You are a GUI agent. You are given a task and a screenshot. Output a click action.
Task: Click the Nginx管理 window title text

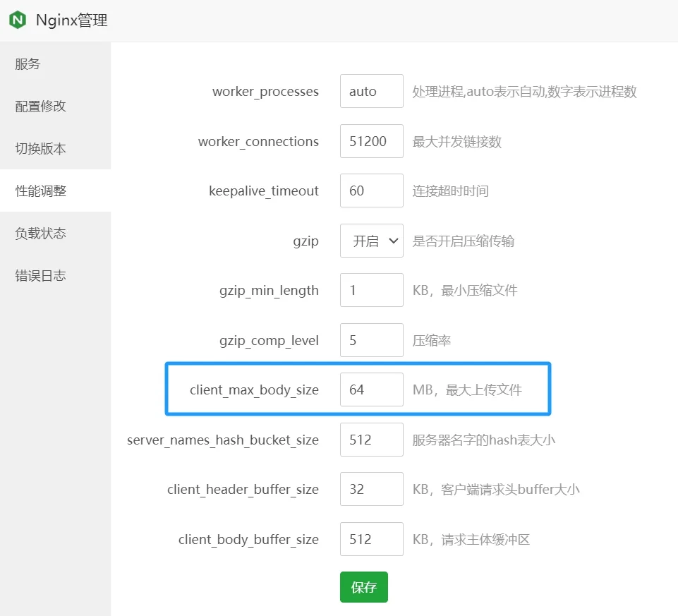[71, 20]
